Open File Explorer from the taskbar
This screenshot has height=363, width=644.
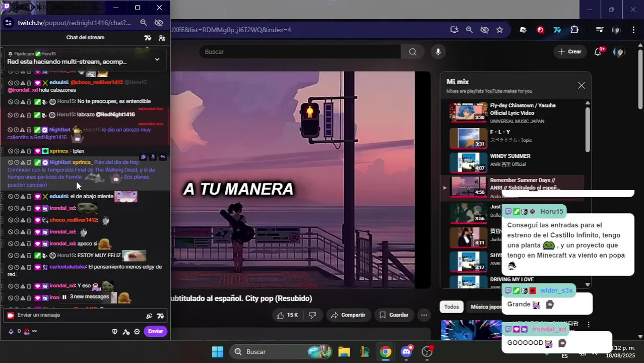(344, 351)
